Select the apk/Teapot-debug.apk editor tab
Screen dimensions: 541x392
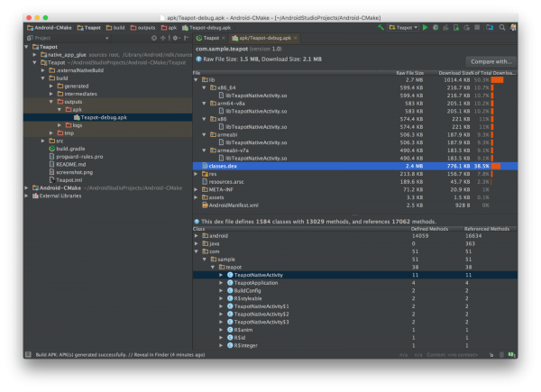(263, 40)
